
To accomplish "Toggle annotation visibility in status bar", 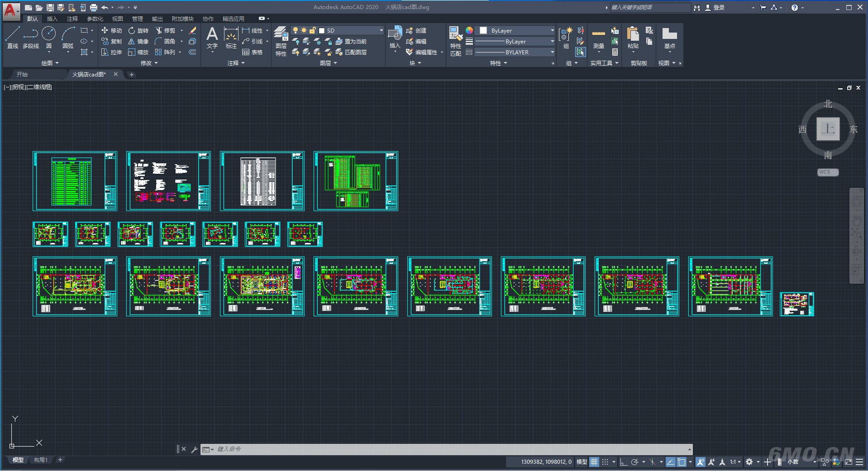I will pos(701,462).
